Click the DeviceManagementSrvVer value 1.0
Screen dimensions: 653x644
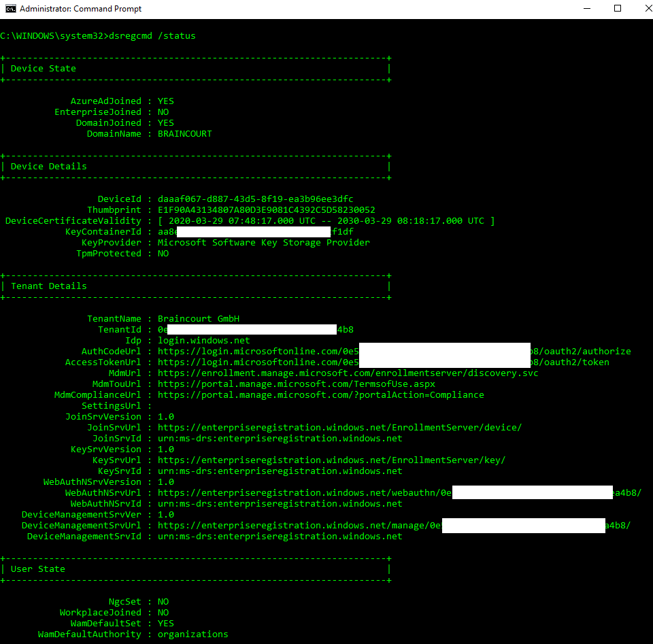click(166, 515)
